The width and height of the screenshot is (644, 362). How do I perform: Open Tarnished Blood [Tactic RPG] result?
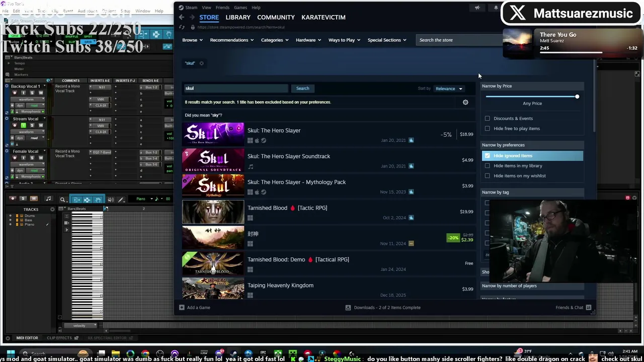pos(328,212)
